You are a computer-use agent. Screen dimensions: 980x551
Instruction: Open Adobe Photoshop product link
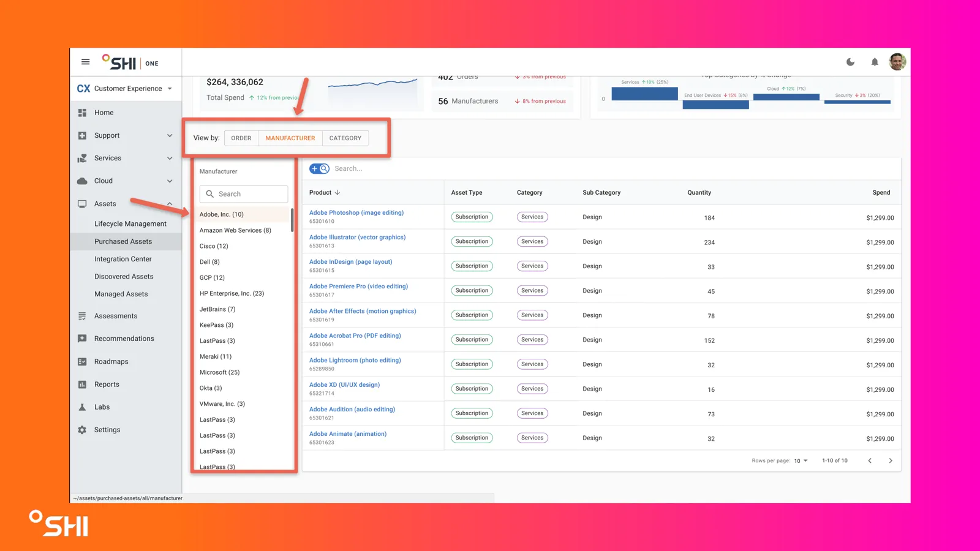pos(356,212)
